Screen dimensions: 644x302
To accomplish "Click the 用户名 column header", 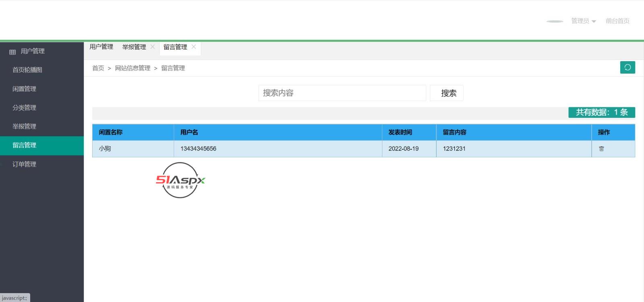I will click(278, 132).
